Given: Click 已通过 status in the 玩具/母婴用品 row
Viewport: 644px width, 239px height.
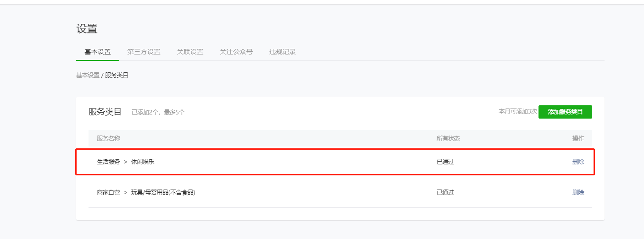Looking at the screenshot, I should point(445,192).
